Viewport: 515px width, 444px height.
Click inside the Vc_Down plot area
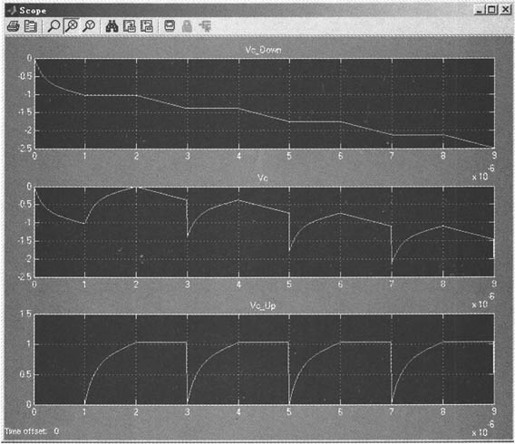(x=264, y=103)
